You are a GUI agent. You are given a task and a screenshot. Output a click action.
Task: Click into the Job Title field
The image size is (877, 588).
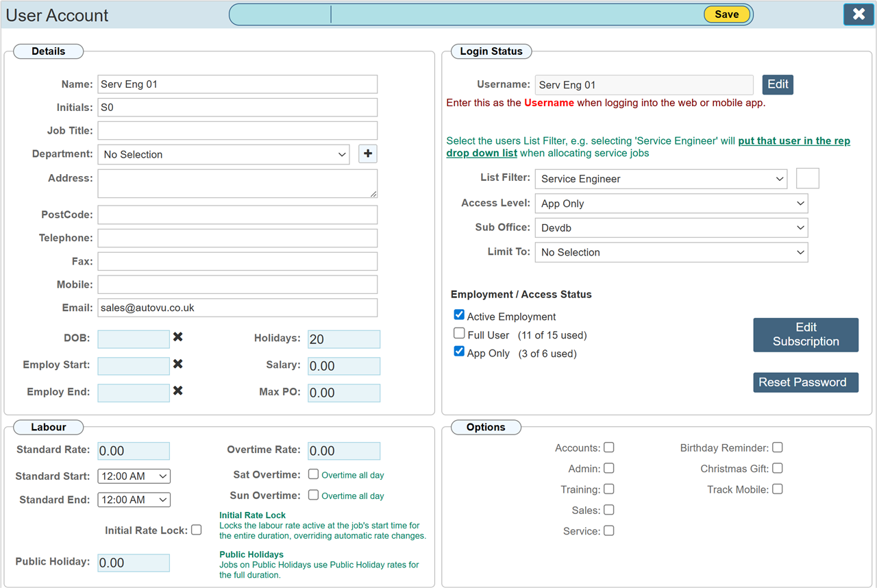point(237,130)
